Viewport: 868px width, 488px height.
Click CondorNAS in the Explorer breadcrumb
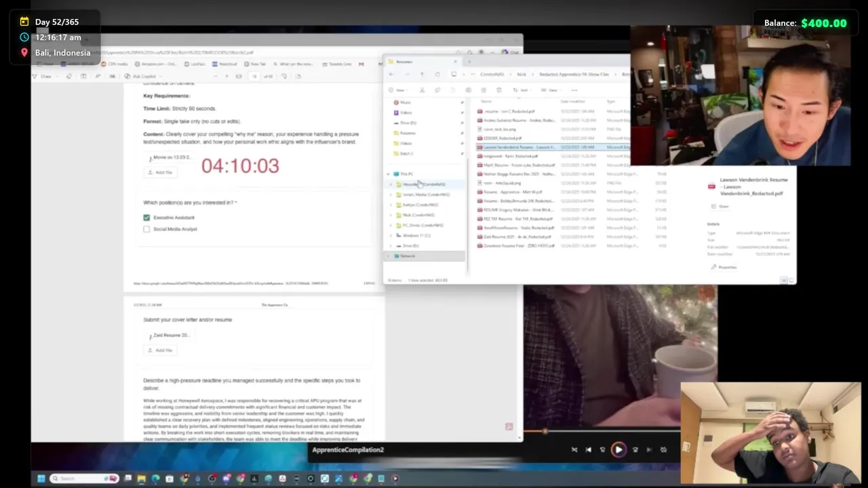(x=492, y=74)
